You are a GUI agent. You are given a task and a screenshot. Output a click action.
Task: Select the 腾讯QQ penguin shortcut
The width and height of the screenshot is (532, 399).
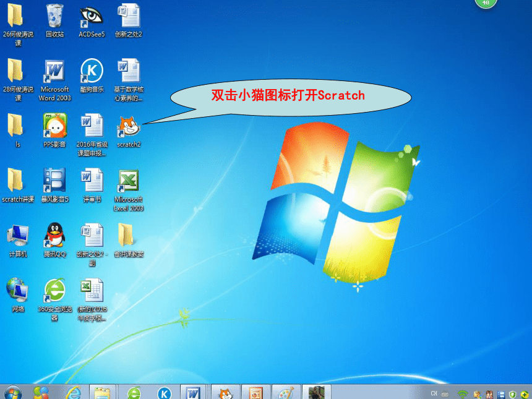[54, 235]
